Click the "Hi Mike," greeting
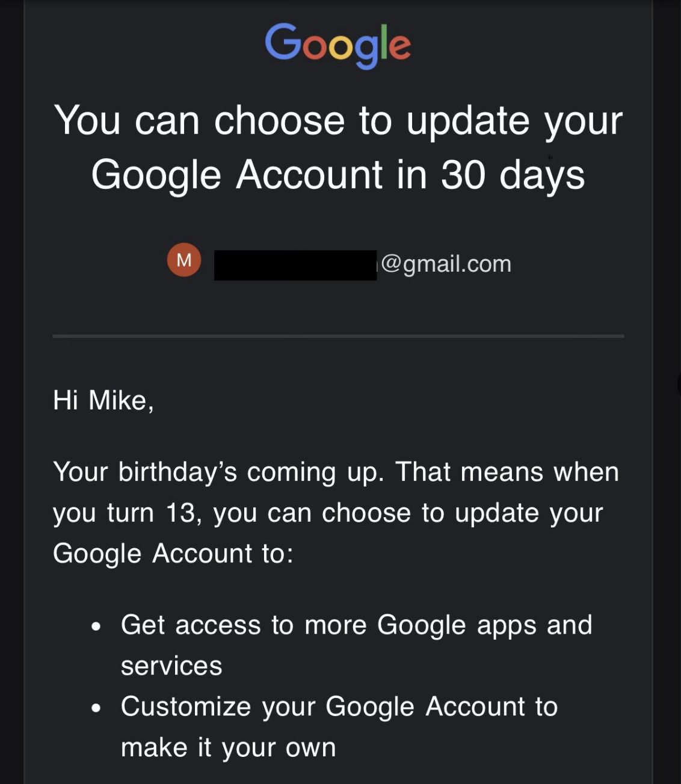 coord(103,400)
